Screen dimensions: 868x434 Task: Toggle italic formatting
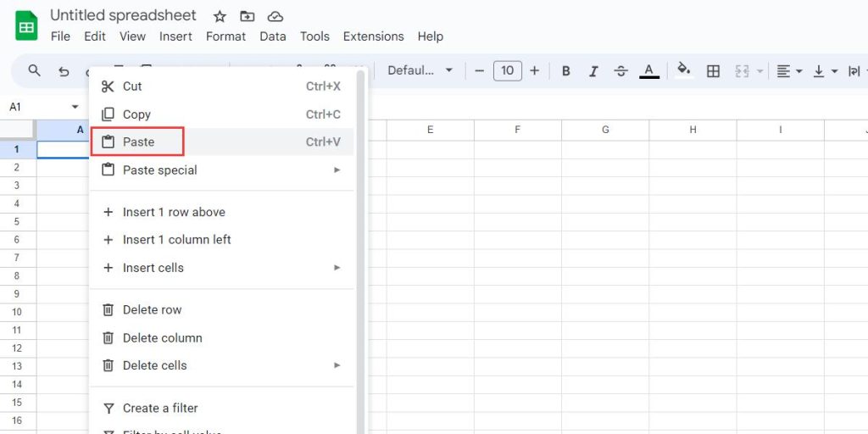(593, 71)
